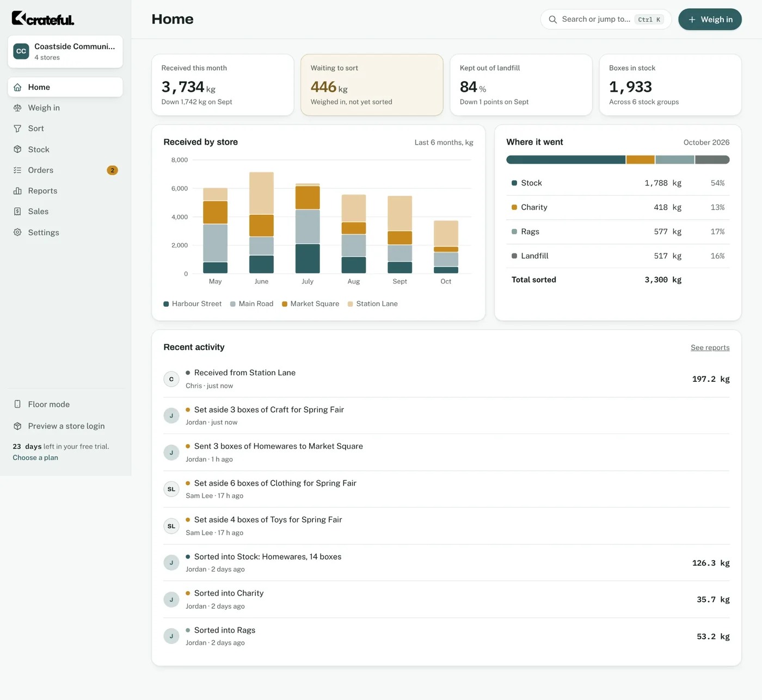Click the Preview a store login icon
Screen dimensions: 762x700
[17, 426]
